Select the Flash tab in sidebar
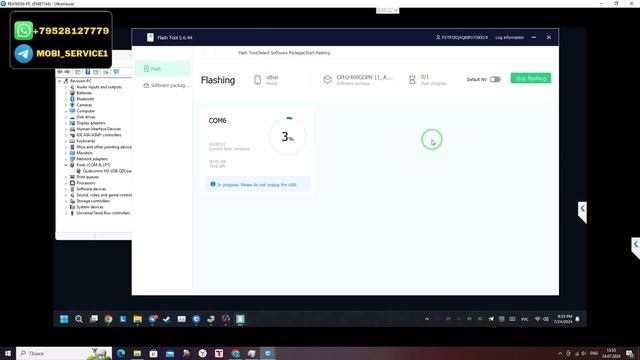640x360 pixels. [x=162, y=69]
